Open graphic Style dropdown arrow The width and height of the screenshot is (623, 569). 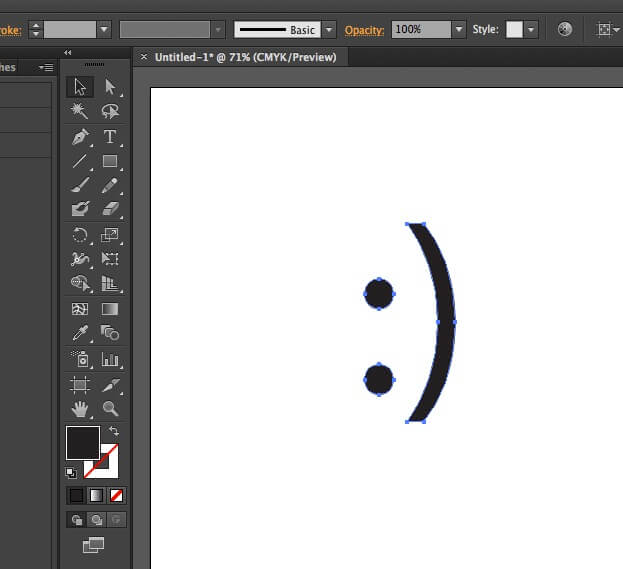tap(531, 29)
